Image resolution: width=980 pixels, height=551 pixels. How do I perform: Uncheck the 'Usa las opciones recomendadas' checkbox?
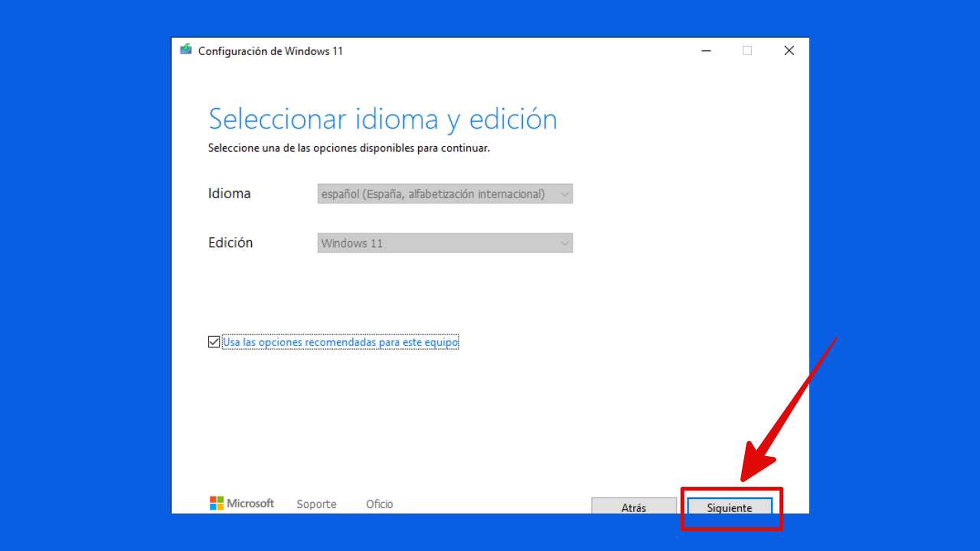214,342
